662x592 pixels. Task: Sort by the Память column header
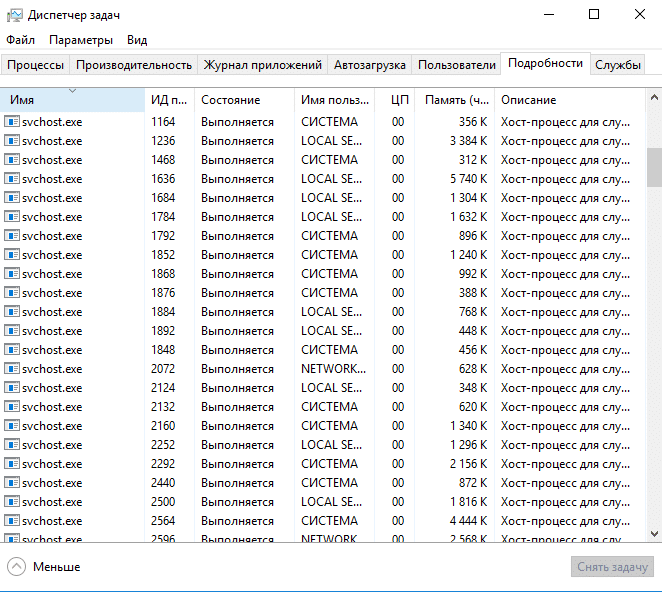(455, 100)
